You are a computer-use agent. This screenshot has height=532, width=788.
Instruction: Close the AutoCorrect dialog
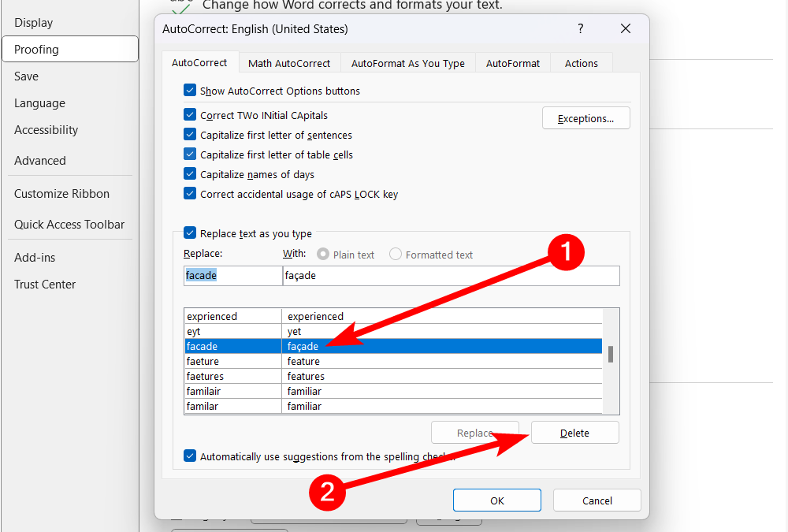click(x=625, y=28)
